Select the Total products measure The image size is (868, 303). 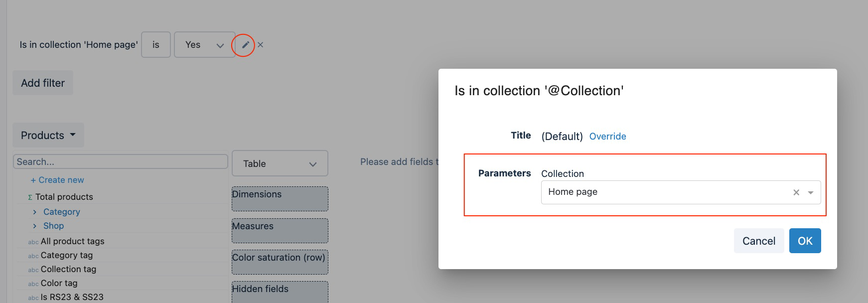pos(64,197)
